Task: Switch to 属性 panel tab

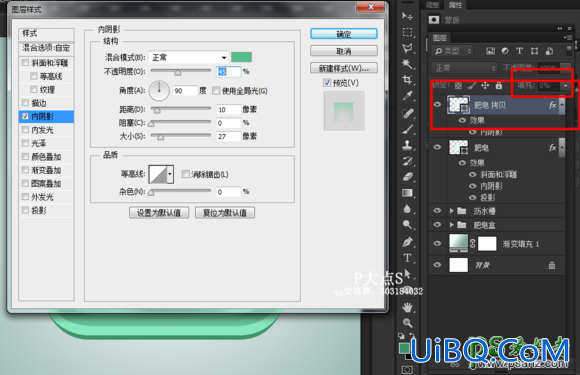Action: 455,5
